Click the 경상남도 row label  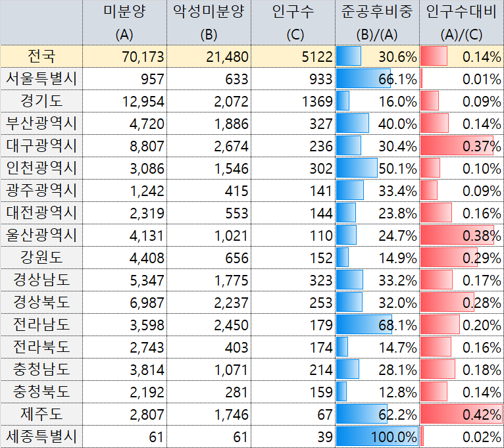[x=41, y=280]
